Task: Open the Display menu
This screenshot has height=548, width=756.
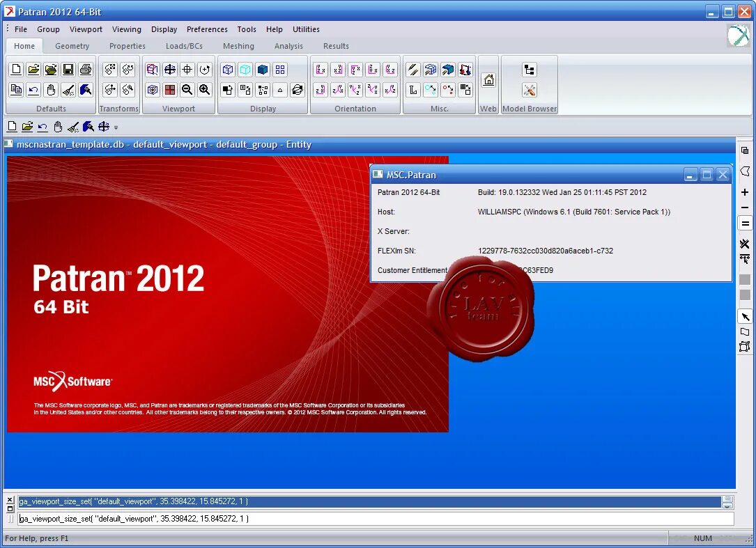Action: pos(164,29)
